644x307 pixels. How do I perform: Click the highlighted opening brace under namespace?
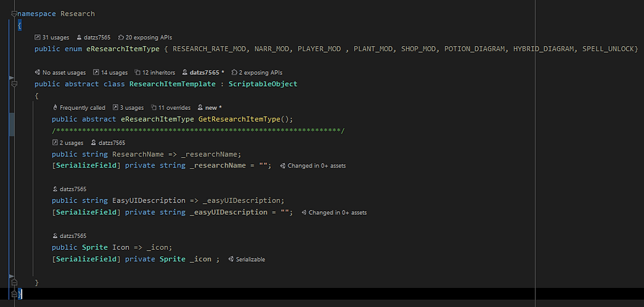click(x=19, y=26)
